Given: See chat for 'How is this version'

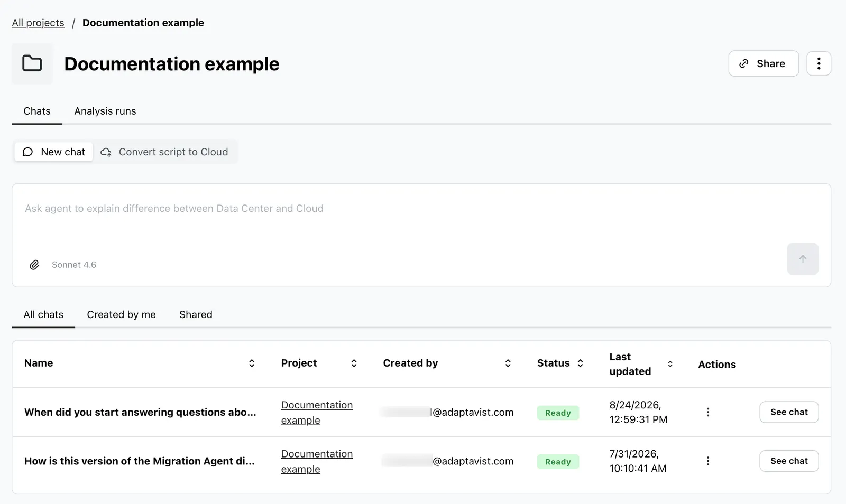Looking at the screenshot, I should pyautogui.click(x=789, y=461).
